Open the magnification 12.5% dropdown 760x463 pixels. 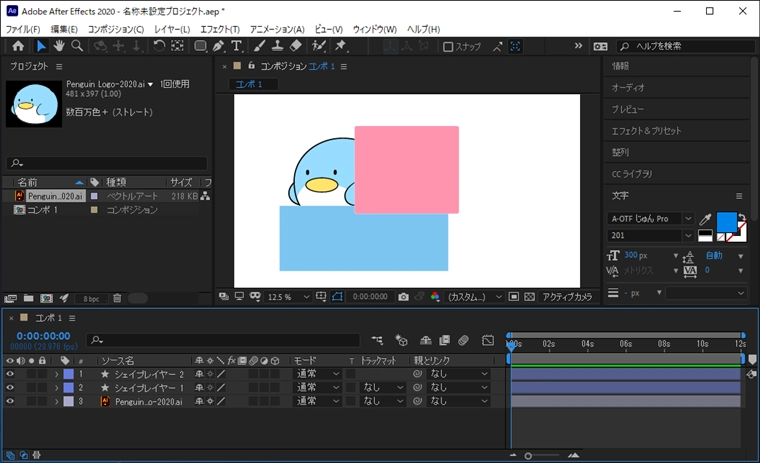coord(288,297)
